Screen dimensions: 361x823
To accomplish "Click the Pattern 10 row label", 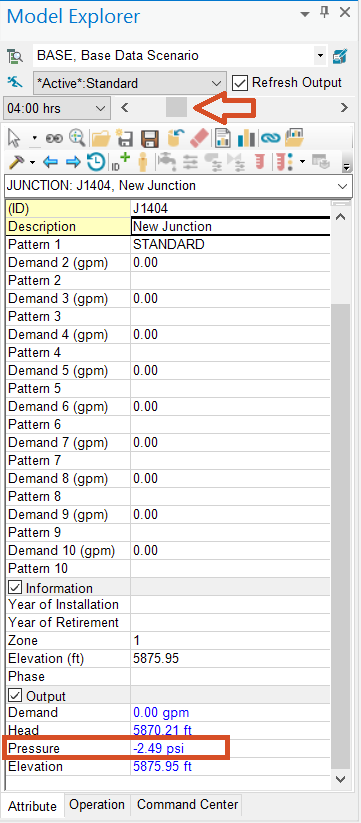I will [38, 568].
